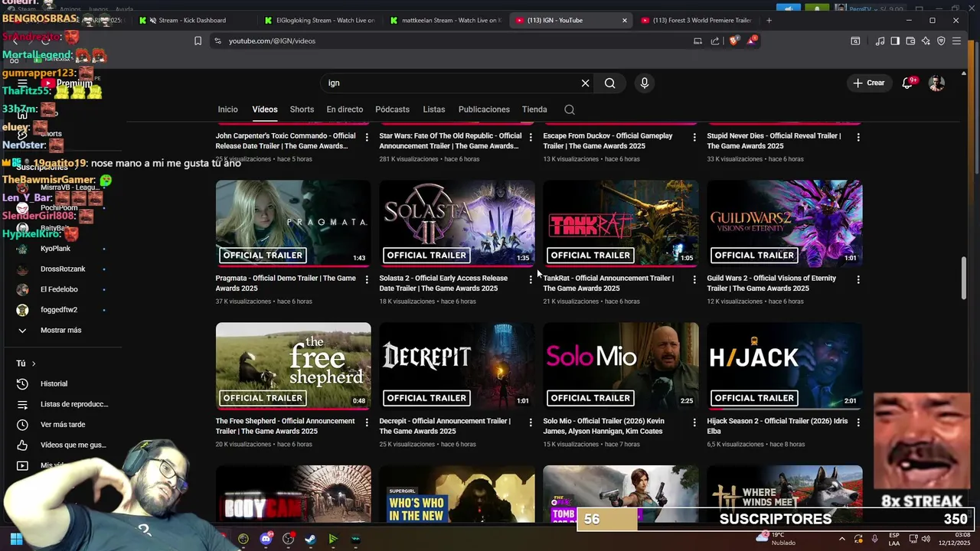Viewport: 980px width, 551px height.
Task: Open Discord from the taskbar
Action: point(266,539)
